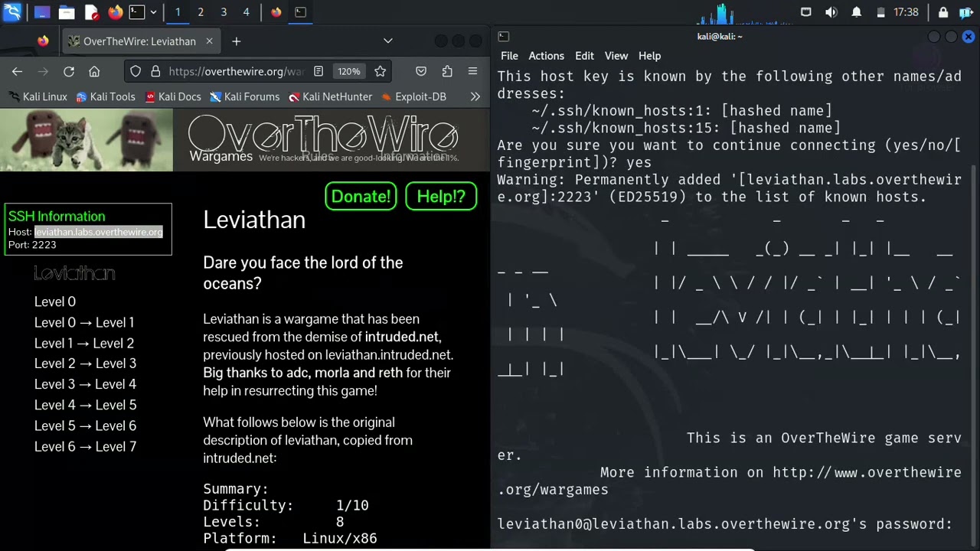980x551 pixels.
Task: Go back in Firefox
Action: tap(17, 71)
